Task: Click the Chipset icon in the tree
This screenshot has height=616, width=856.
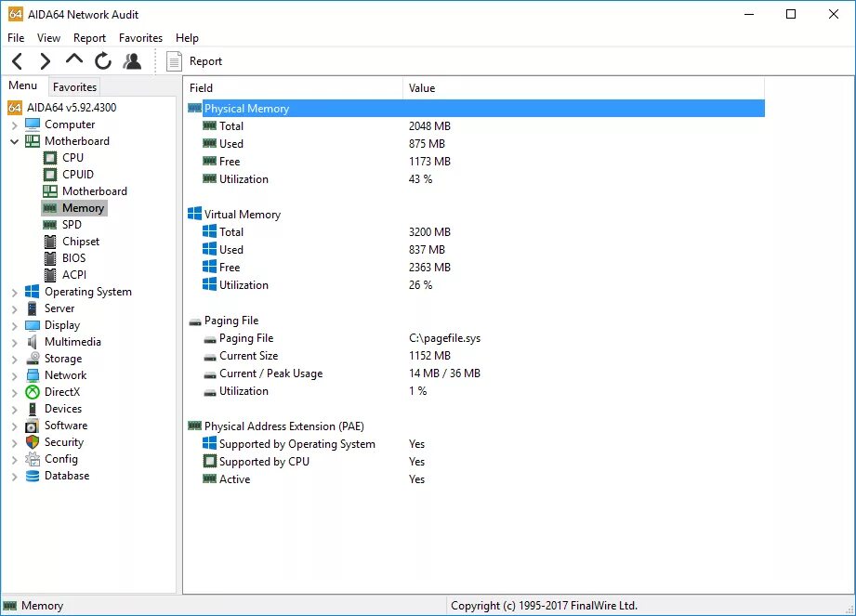Action: coord(49,242)
